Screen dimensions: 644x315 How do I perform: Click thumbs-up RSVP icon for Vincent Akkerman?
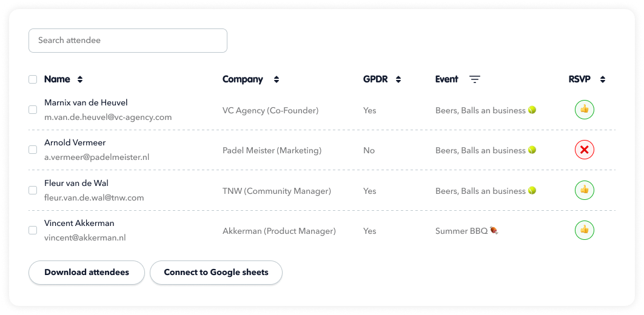coord(584,230)
